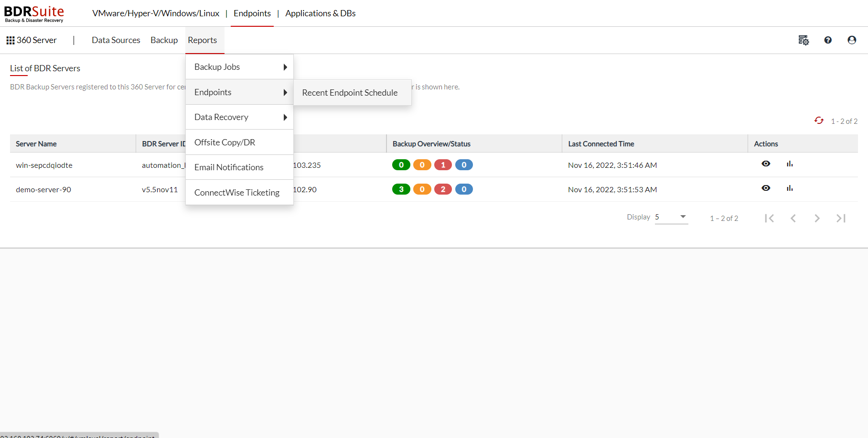868x438 pixels.
Task: Select server name win-sepcdqiodte
Action: coord(44,165)
